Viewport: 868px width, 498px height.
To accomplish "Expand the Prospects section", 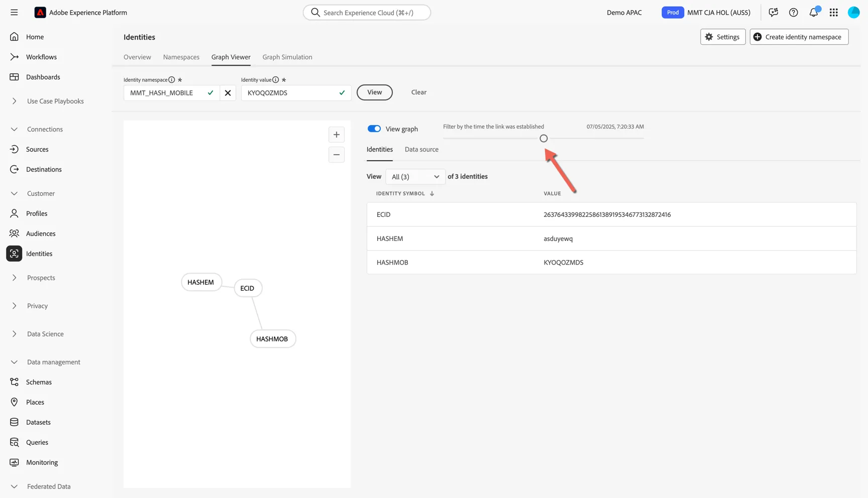I will click(x=14, y=278).
